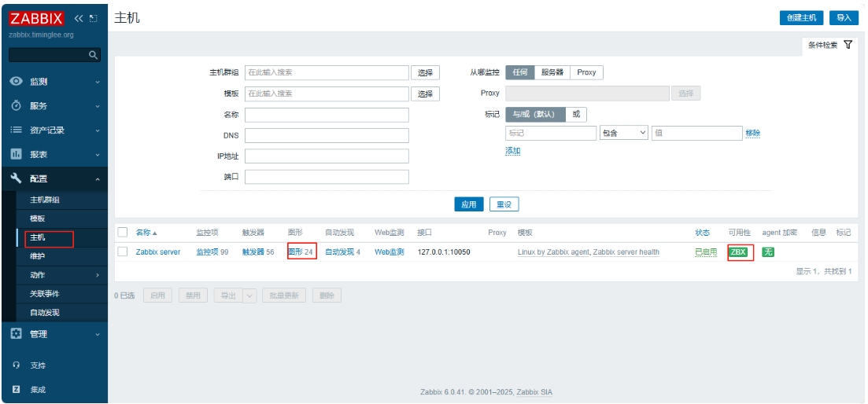The height and width of the screenshot is (404, 868).
Task: Select Proxy monitoring option
Action: 587,72
